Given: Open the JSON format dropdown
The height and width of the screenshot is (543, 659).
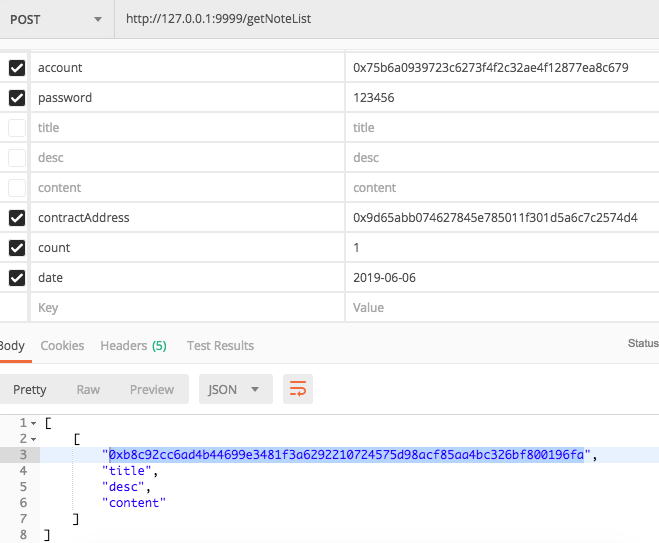Looking at the screenshot, I should [x=235, y=389].
